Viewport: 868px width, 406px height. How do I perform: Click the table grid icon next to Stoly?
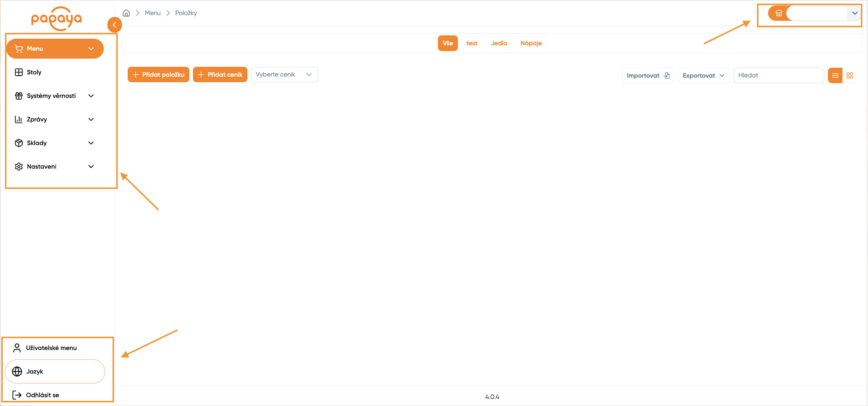coord(19,73)
